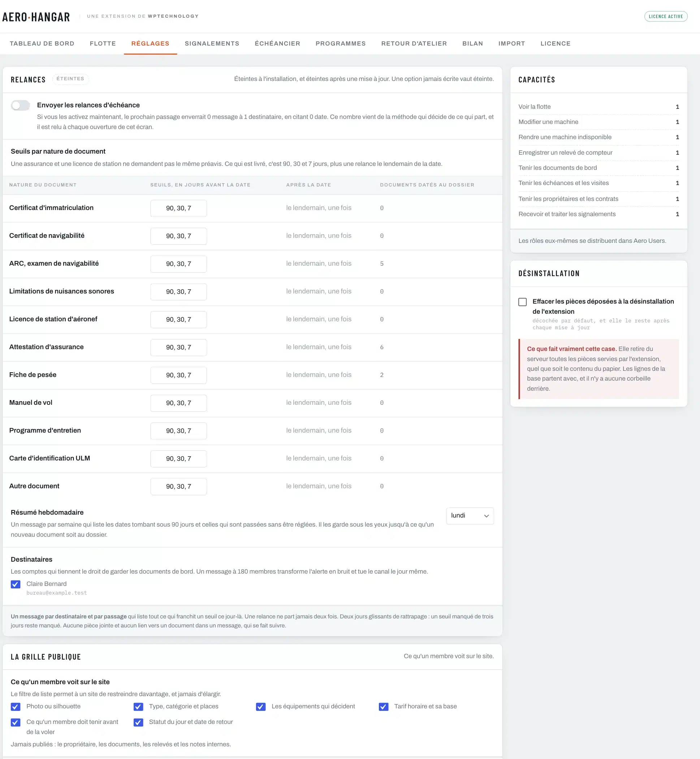
Task: Select Voir la flotte capacity row
Action: click(x=599, y=107)
